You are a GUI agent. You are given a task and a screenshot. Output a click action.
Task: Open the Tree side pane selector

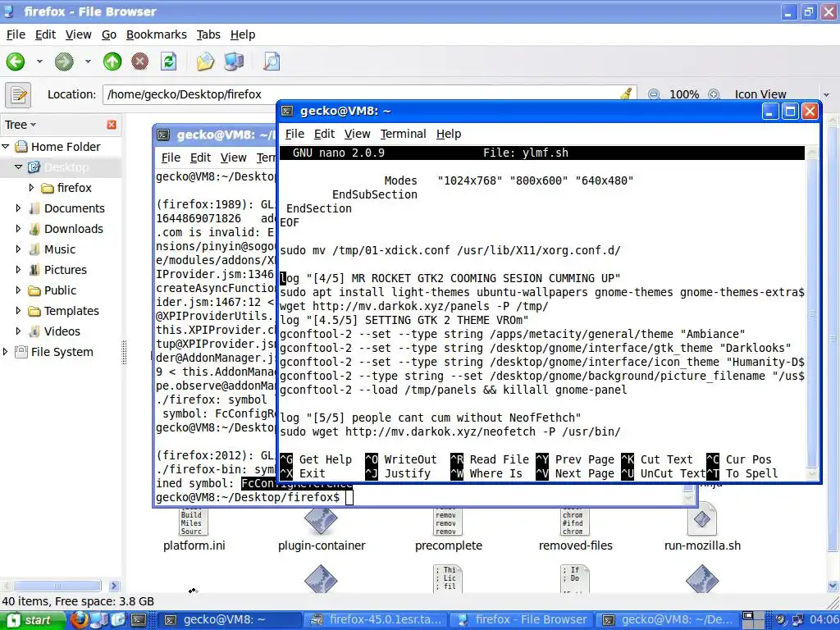tap(21, 125)
